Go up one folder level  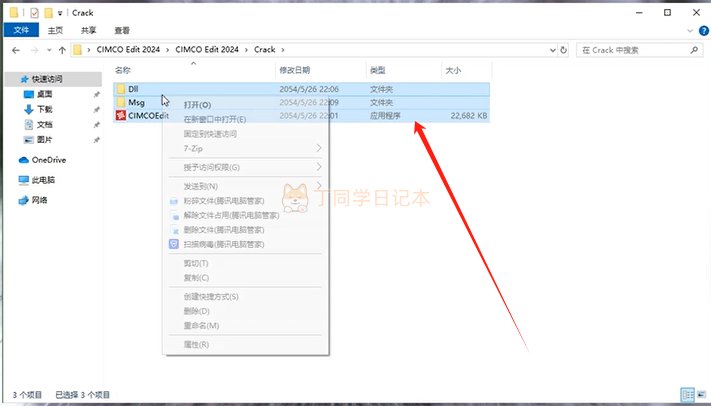coord(62,50)
